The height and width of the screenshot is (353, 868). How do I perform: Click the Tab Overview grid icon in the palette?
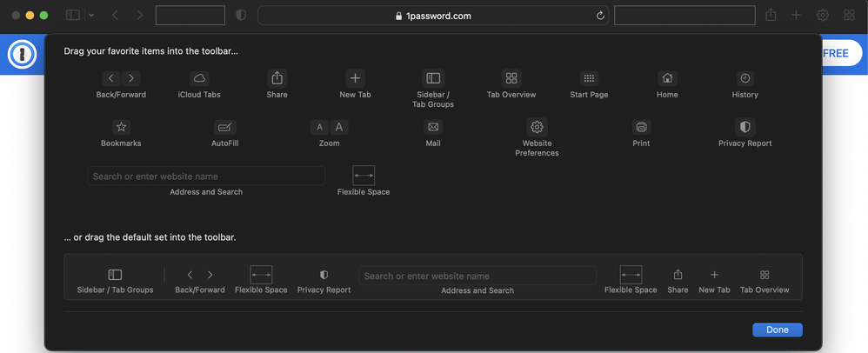[511, 78]
